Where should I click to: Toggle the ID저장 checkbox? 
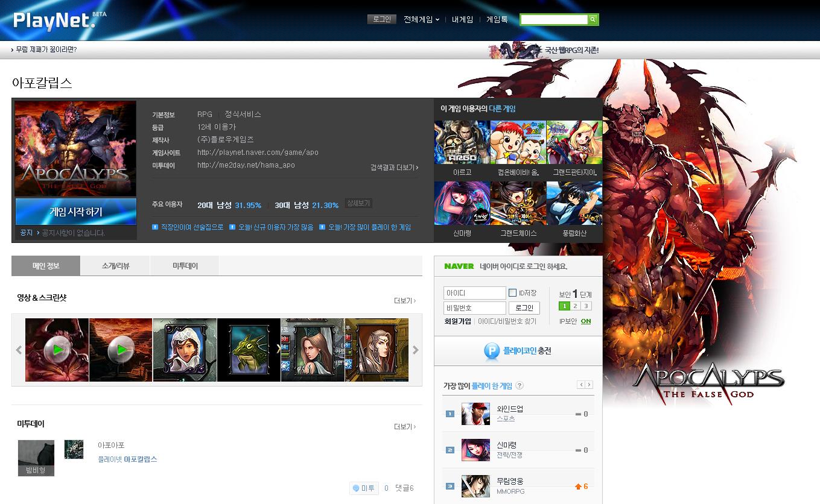click(512, 293)
